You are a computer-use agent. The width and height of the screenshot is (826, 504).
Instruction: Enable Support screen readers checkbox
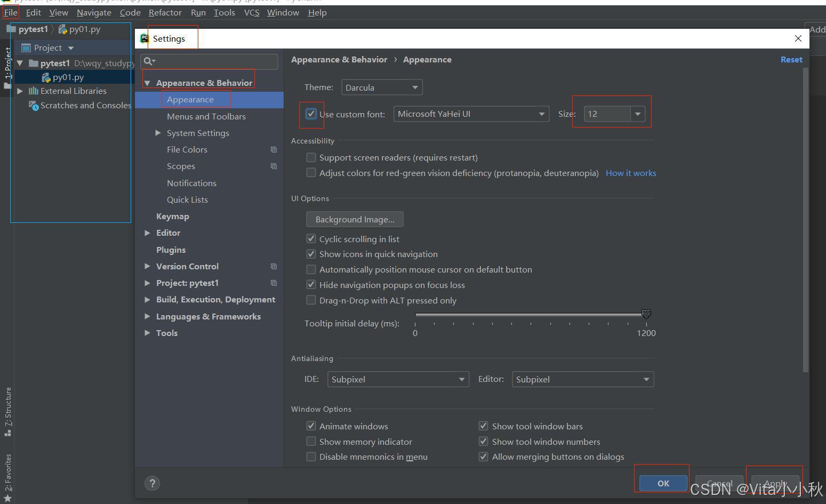click(311, 157)
